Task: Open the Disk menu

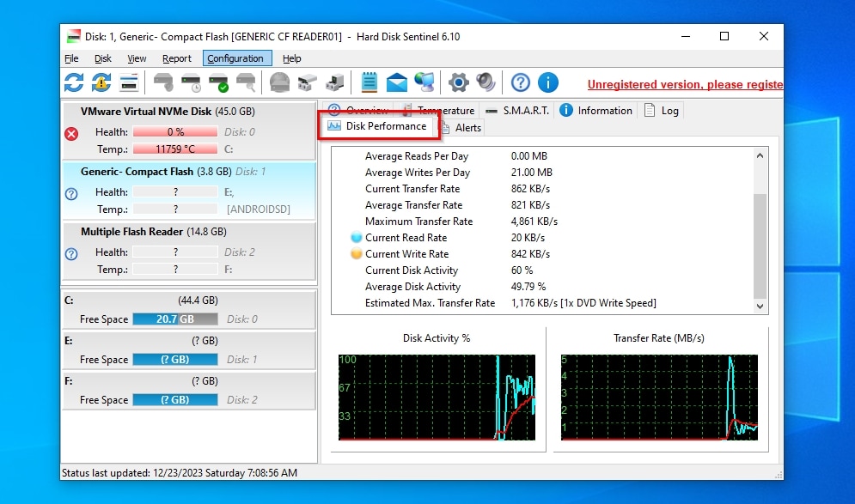Action: pyautogui.click(x=102, y=58)
